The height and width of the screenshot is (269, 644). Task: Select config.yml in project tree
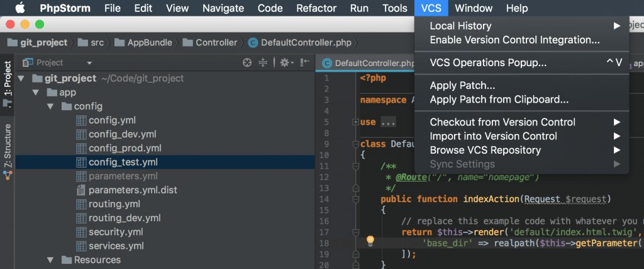coord(112,120)
